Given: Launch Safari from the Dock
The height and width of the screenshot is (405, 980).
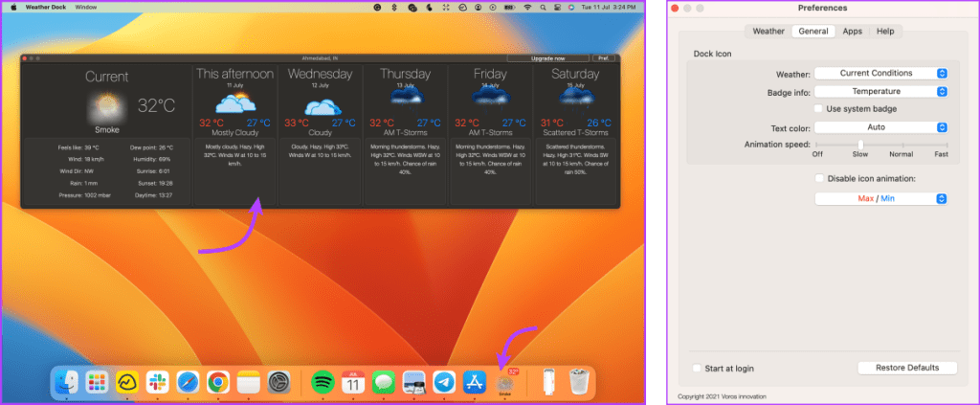Looking at the screenshot, I should [188, 381].
